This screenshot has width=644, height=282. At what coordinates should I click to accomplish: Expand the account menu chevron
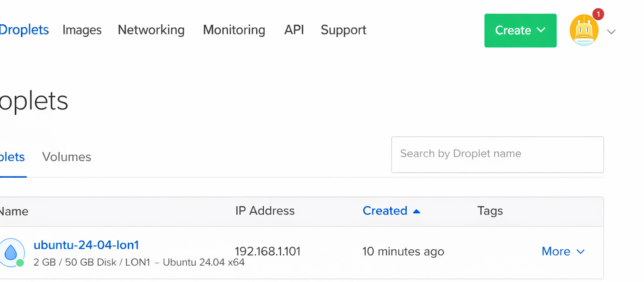(611, 31)
